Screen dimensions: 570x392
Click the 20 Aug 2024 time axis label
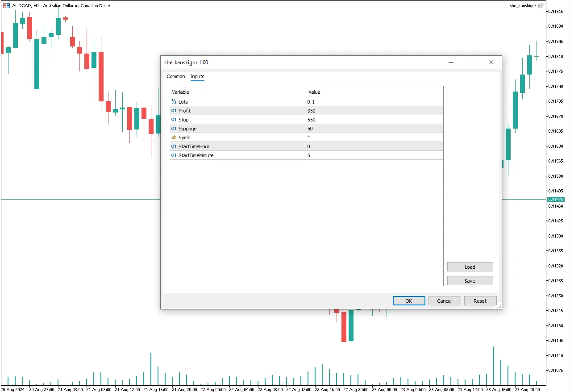pyautogui.click(x=12, y=389)
